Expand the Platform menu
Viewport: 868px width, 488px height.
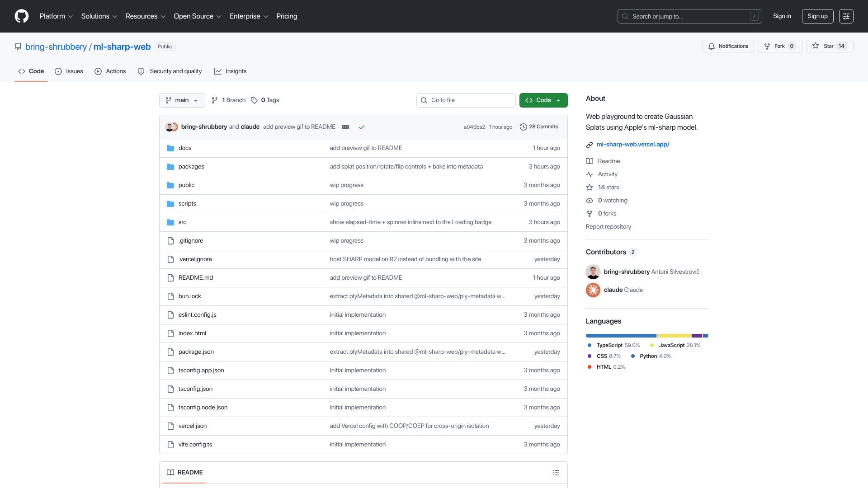click(x=56, y=16)
